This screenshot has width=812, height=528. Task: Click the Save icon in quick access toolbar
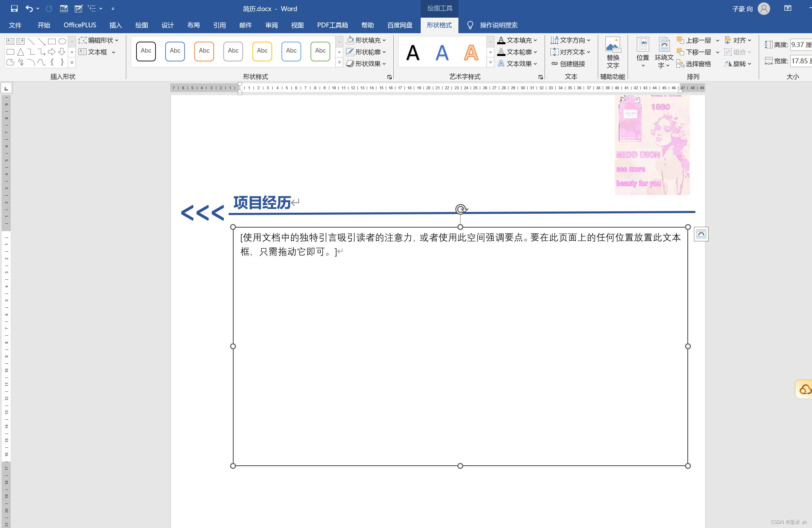(x=14, y=9)
